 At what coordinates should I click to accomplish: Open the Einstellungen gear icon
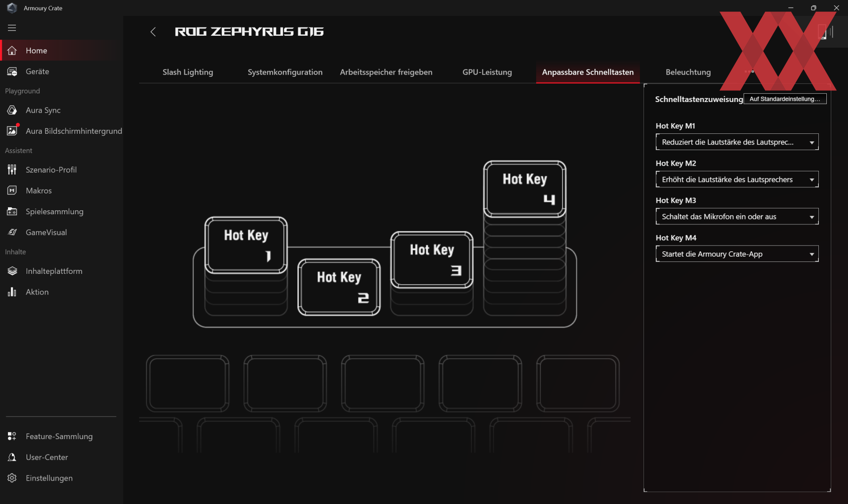click(12, 478)
